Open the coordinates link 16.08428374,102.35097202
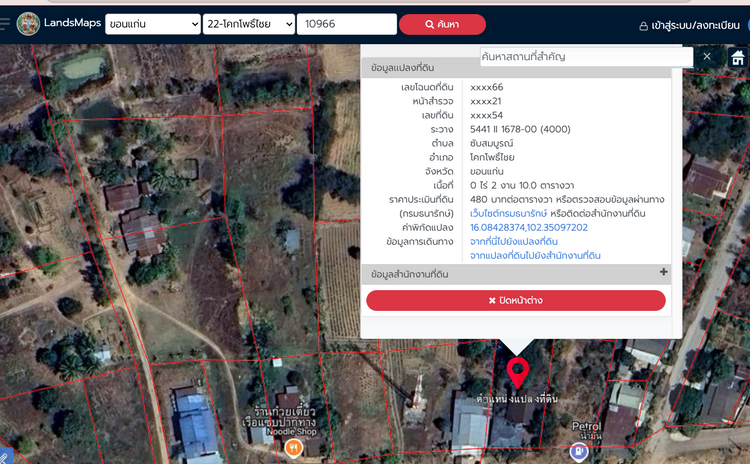Image resolution: width=750 pixels, height=464 pixels. pos(529,228)
